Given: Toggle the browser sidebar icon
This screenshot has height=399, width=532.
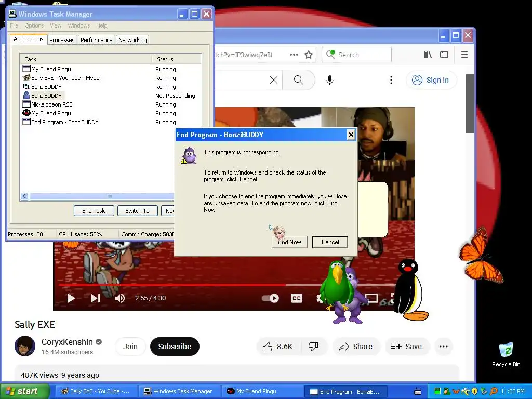Looking at the screenshot, I should tap(444, 55).
